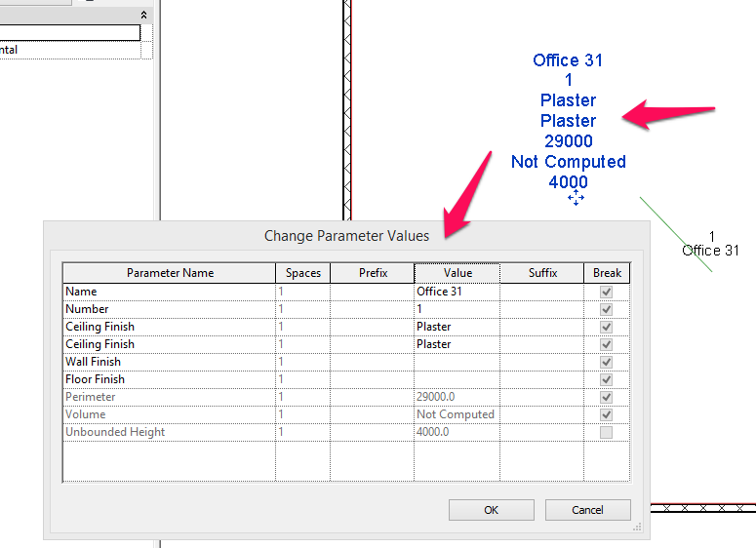Click the Suffix column header

click(542, 273)
